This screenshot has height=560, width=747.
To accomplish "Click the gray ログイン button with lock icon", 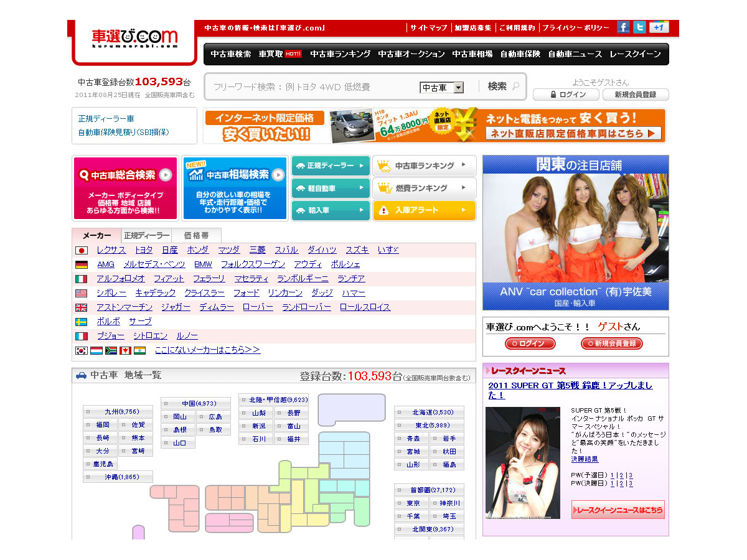I will (566, 95).
